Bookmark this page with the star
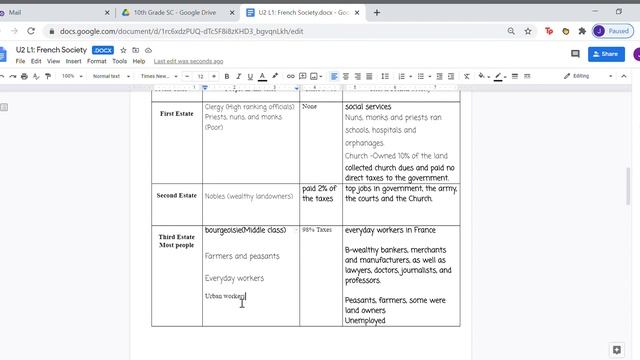The image size is (640, 360). point(528,31)
